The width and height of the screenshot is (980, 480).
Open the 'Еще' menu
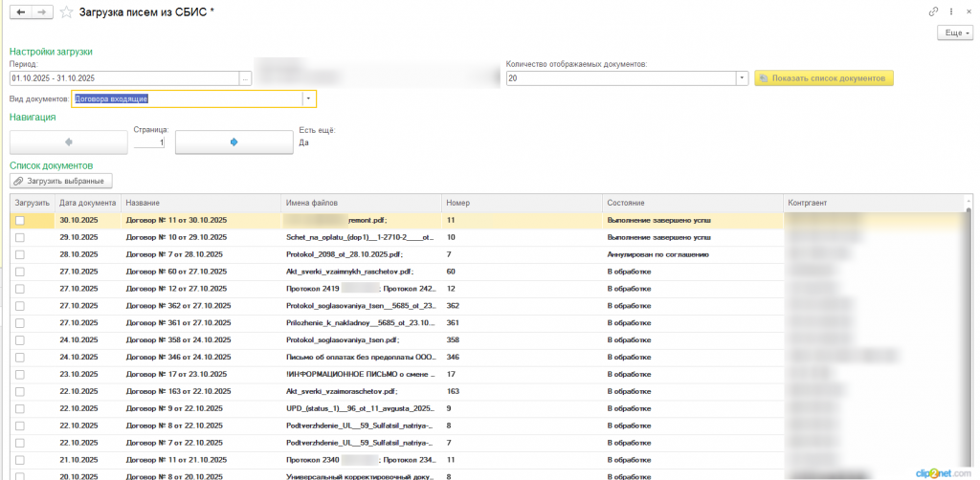click(x=956, y=33)
